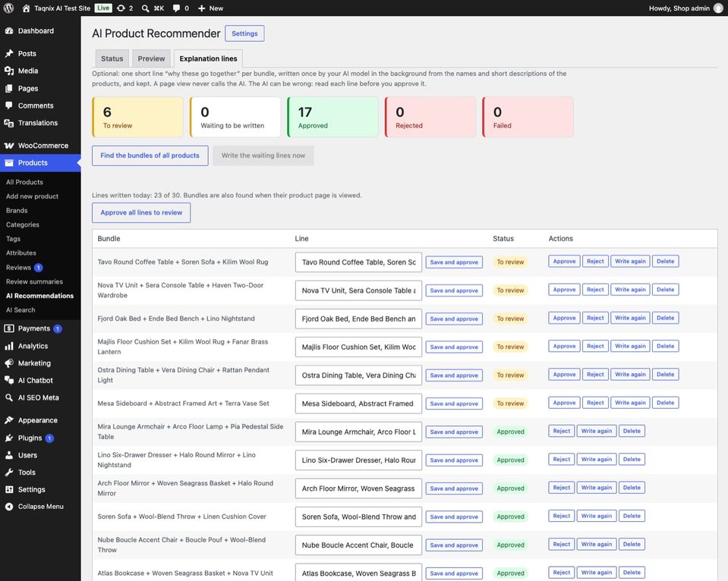
Task: Click the Posts pushpin icon
Action: pos(9,53)
